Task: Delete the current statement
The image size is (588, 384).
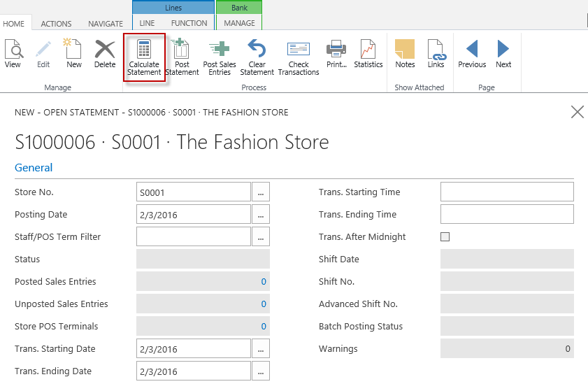Action: [105, 55]
